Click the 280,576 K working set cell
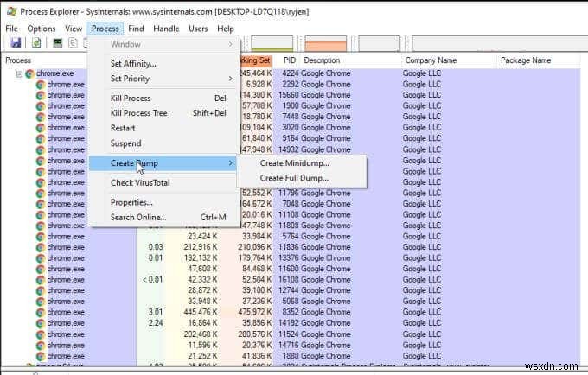588x375 pixels. coord(254,334)
